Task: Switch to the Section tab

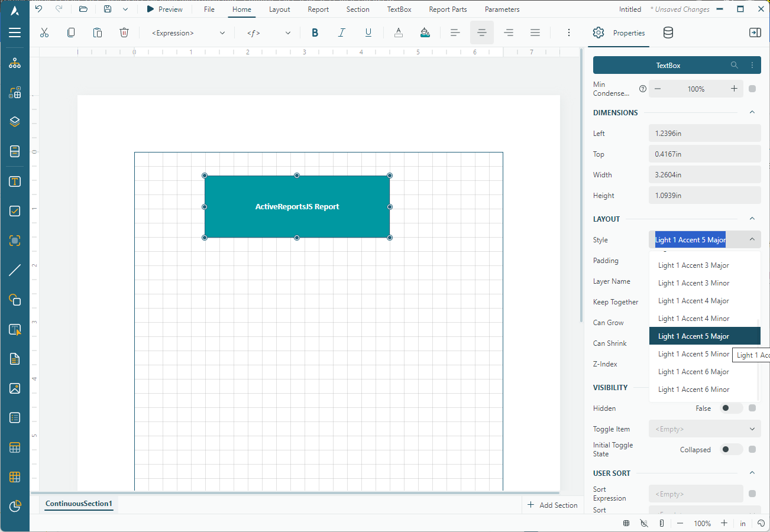Action: pyautogui.click(x=358, y=9)
